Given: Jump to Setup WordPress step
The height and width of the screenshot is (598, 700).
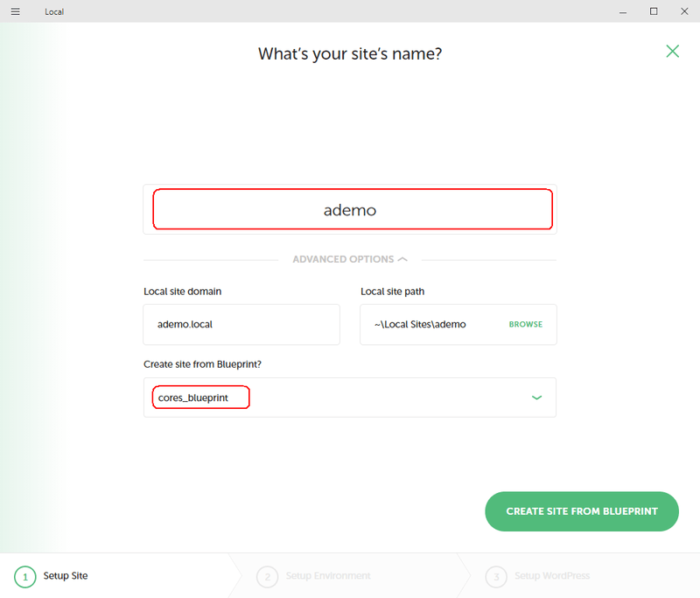Looking at the screenshot, I should pos(552,575).
